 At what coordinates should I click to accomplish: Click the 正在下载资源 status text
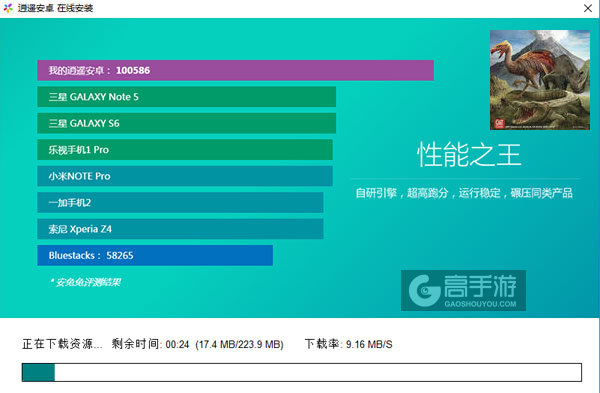pos(62,344)
